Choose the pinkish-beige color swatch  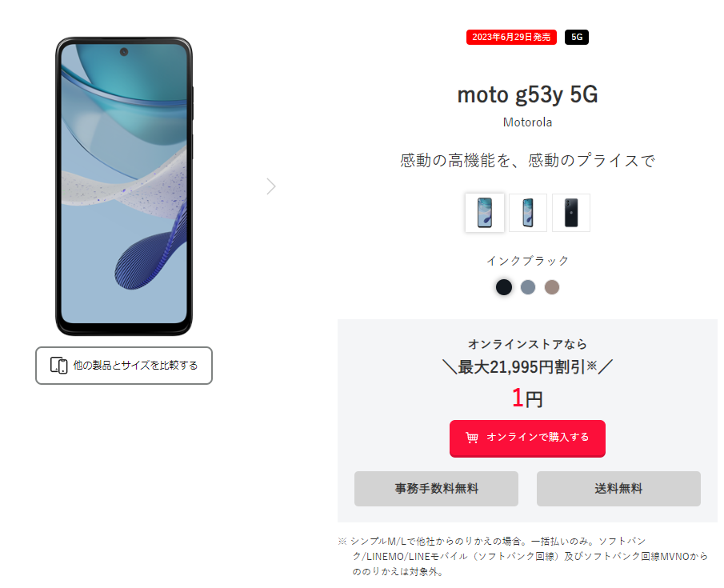coord(552,287)
